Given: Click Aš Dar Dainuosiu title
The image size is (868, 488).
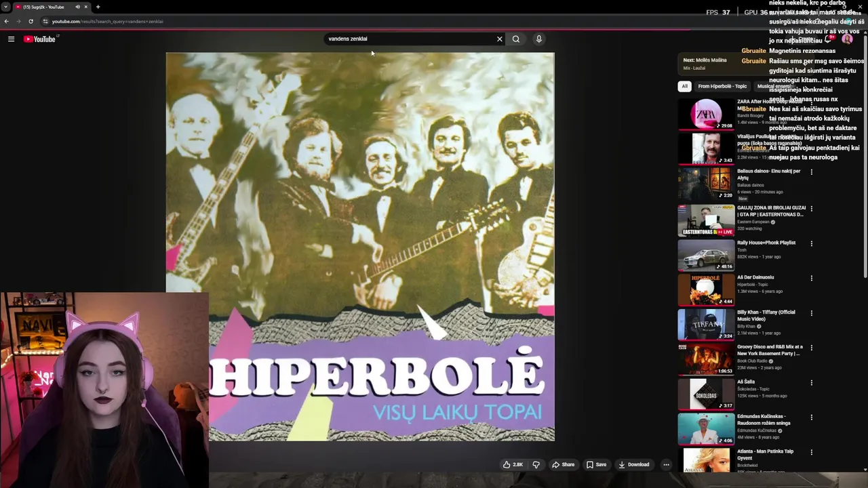Looking at the screenshot, I should tap(755, 277).
